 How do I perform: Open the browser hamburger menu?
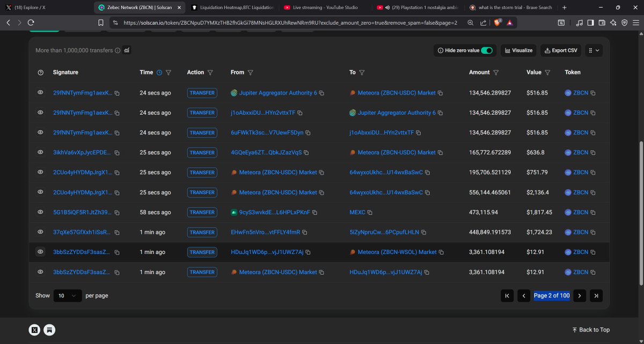[x=635, y=23]
